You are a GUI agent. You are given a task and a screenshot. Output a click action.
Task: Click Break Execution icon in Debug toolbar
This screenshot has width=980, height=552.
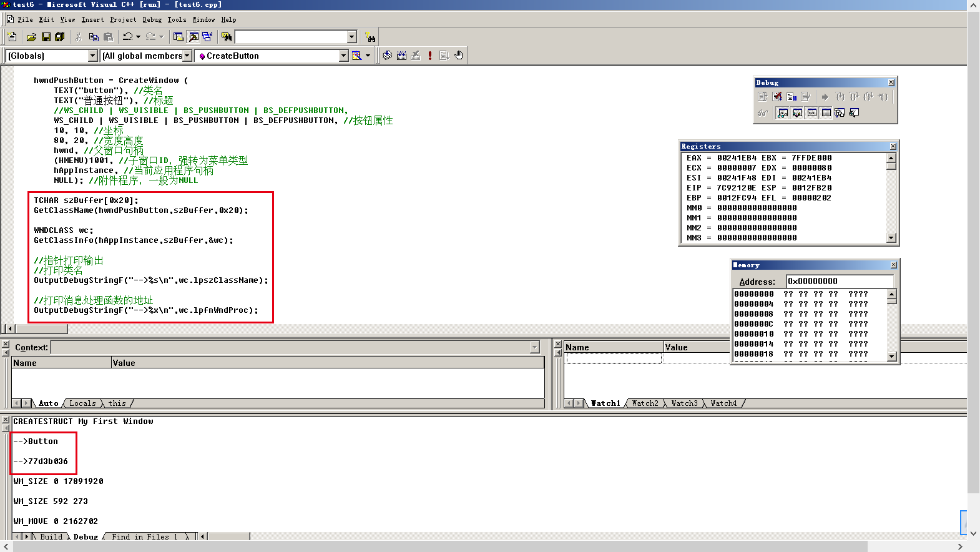pos(791,97)
